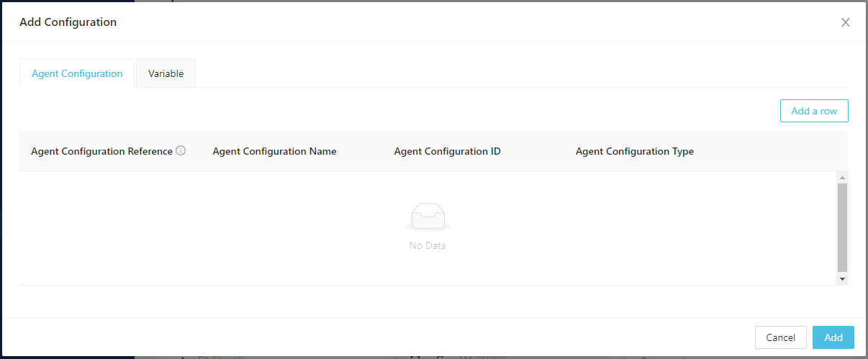This screenshot has height=359, width=868.
Task: Click the No Data placeholder text
Action: (428, 246)
